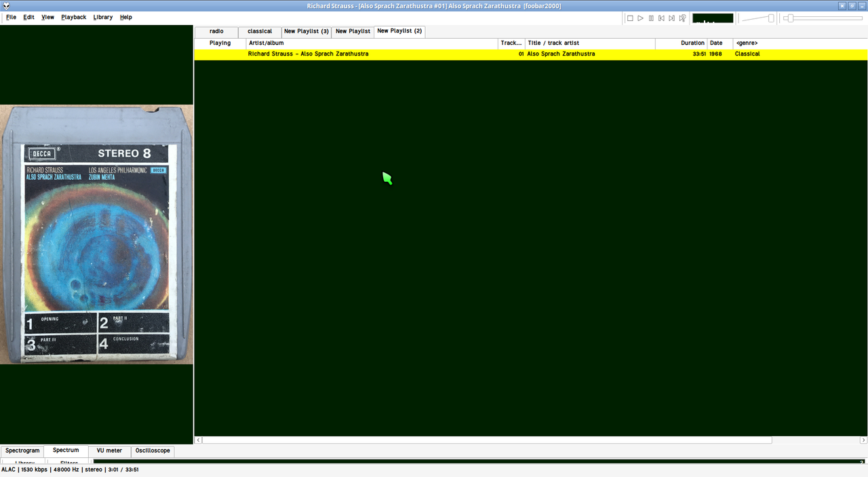Click the foobar2000 alien icon in title bar
The image size is (868, 477).
(x=6, y=5)
